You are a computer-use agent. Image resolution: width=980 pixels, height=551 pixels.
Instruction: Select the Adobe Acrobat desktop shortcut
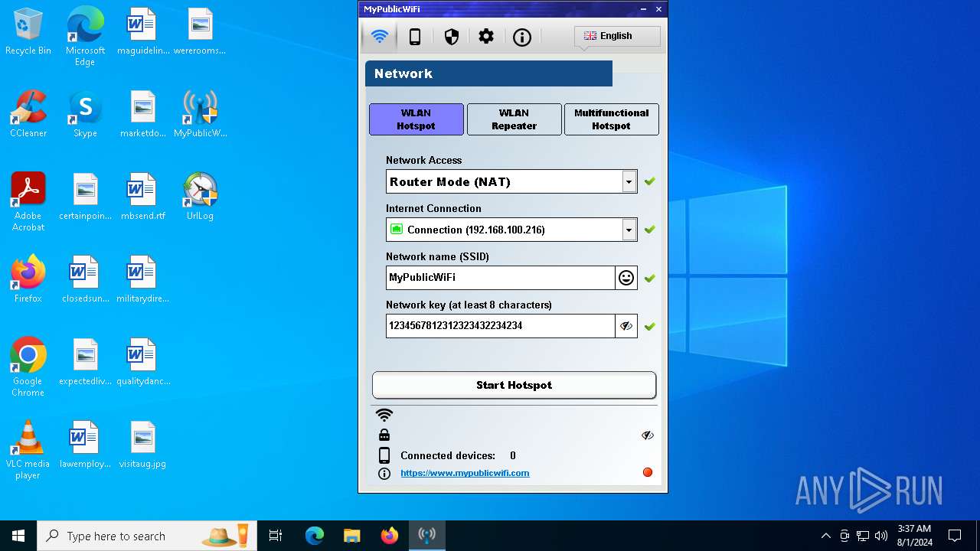pos(28,202)
